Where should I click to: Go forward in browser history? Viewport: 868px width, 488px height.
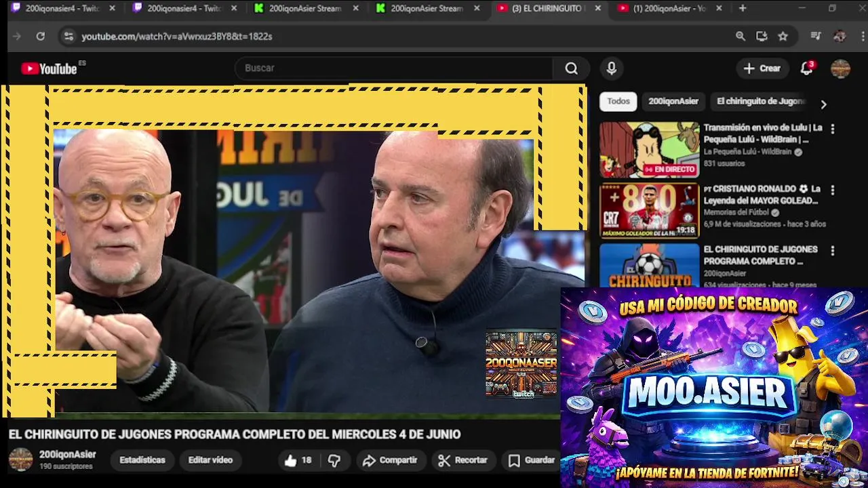17,37
